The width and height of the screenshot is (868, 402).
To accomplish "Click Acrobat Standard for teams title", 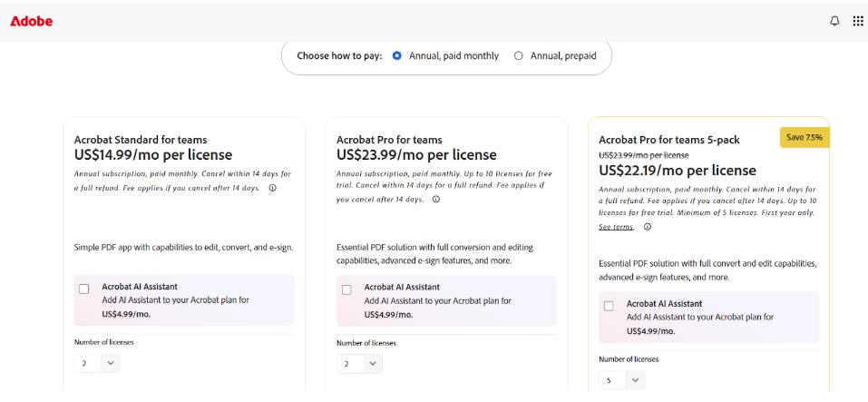I will 141,140.
